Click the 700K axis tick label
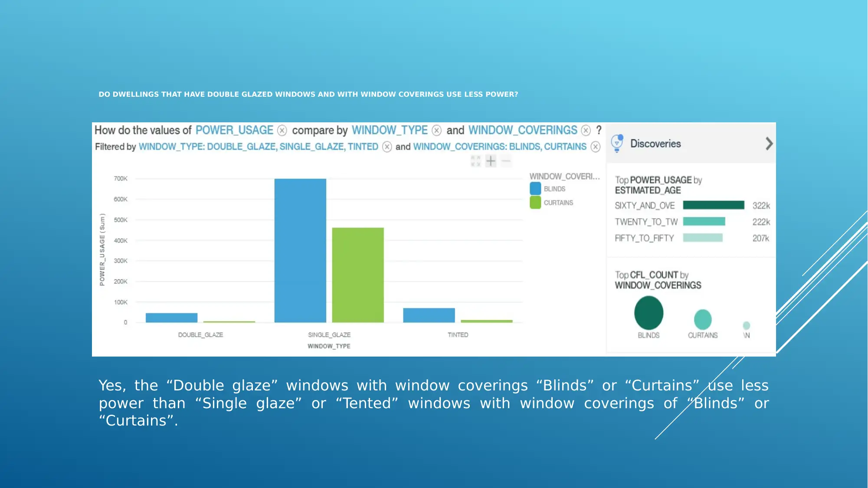This screenshot has width=868, height=488. pos(121,179)
